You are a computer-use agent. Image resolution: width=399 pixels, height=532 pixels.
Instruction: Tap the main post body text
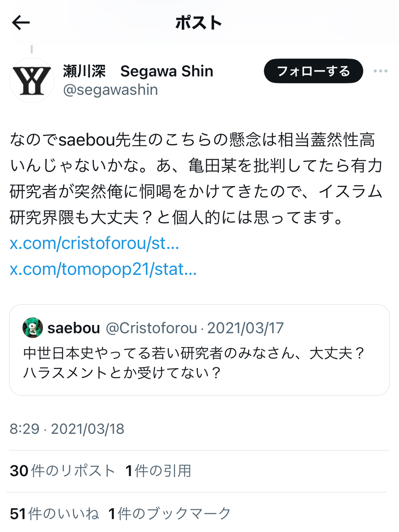coord(196,180)
